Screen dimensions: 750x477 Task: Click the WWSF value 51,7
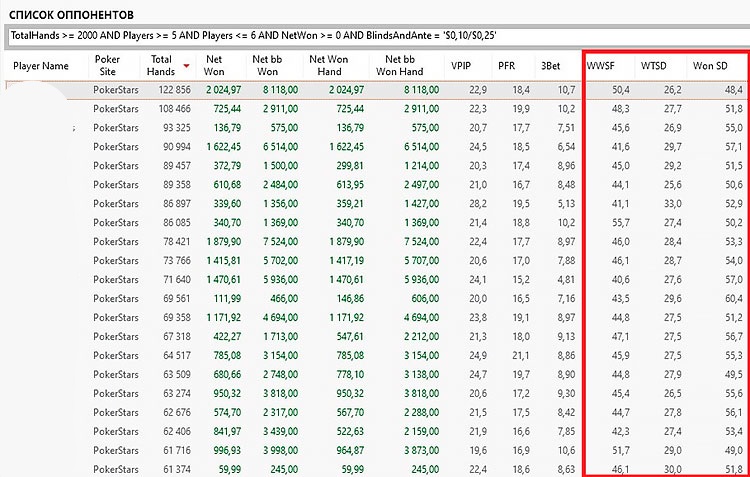click(x=620, y=450)
